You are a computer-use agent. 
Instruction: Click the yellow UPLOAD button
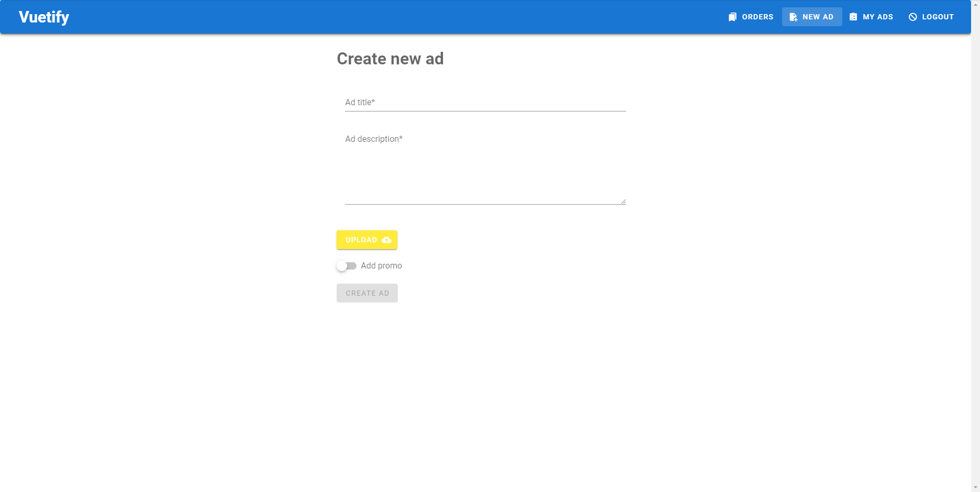pos(367,240)
